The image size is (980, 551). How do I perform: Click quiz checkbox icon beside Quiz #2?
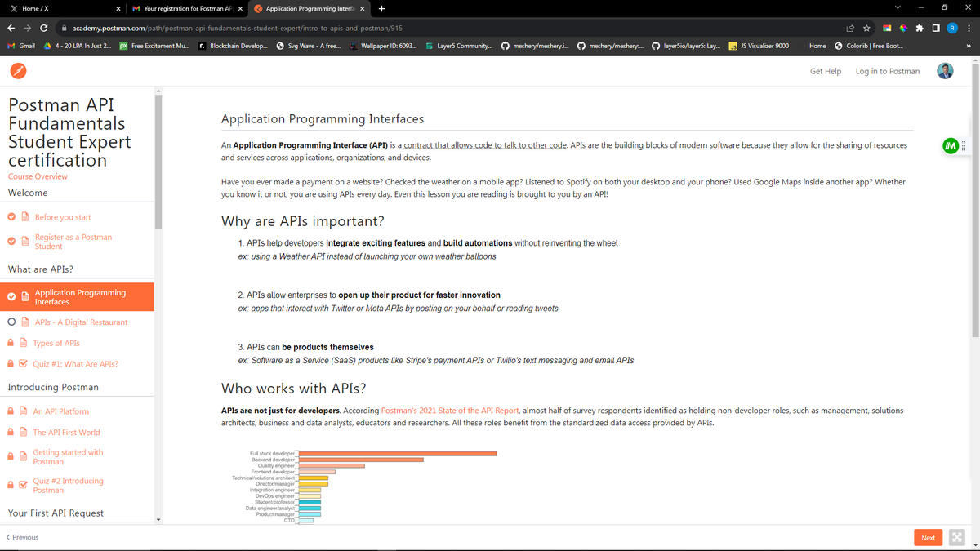point(24,485)
